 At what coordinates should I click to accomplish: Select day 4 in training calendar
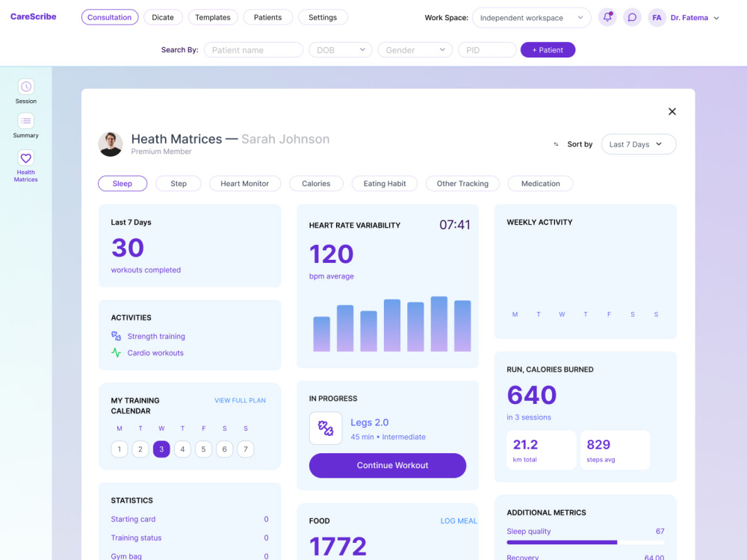[x=182, y=449]
